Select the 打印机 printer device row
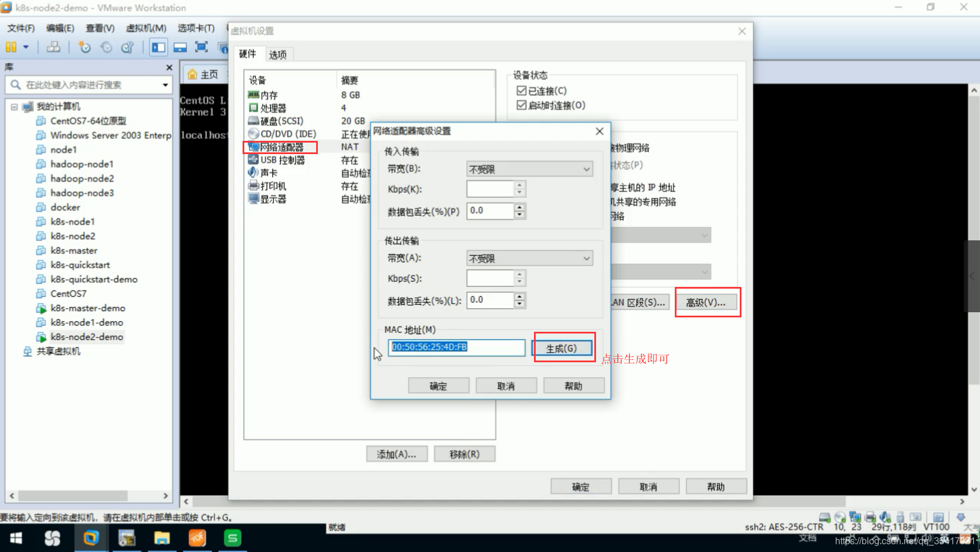The height and width of the screenshot is (552, 980). [x=309, y=186]
